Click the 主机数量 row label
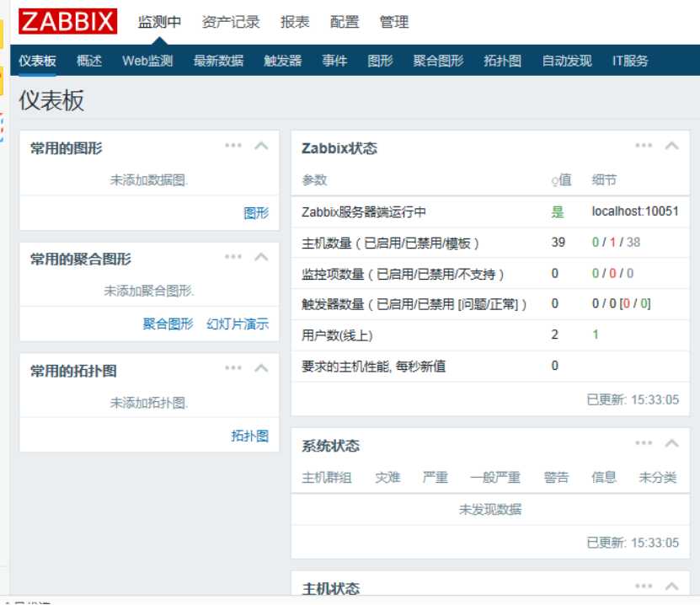Viewport: 700px width, 605px height. coord(390,243)
